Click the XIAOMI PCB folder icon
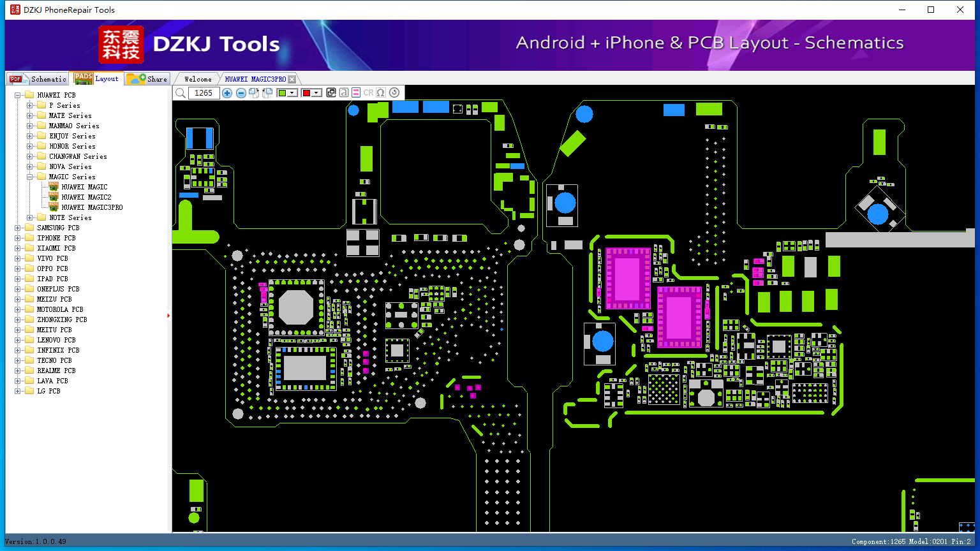This screenshot has height=551, width=980. point(29,248)
